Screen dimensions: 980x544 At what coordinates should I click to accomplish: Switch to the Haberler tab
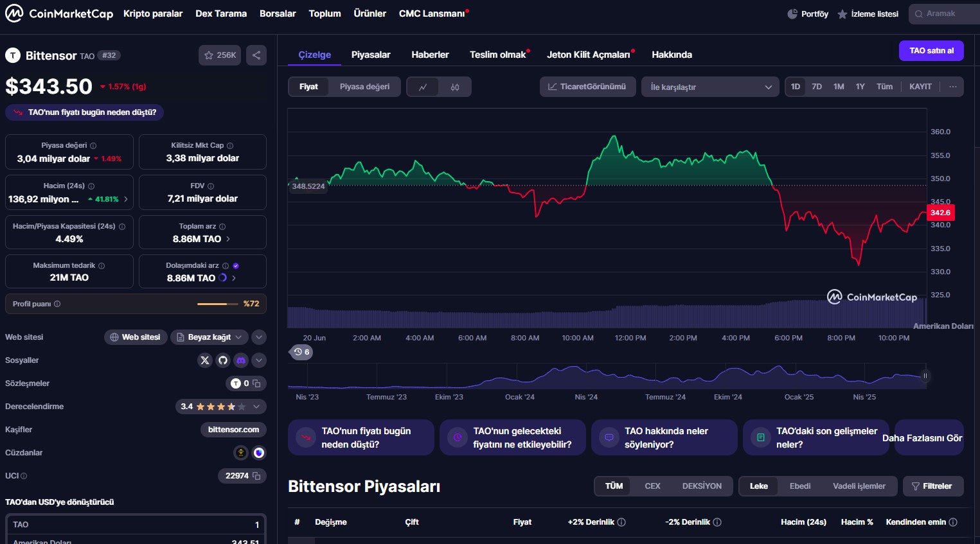point(430,55)
